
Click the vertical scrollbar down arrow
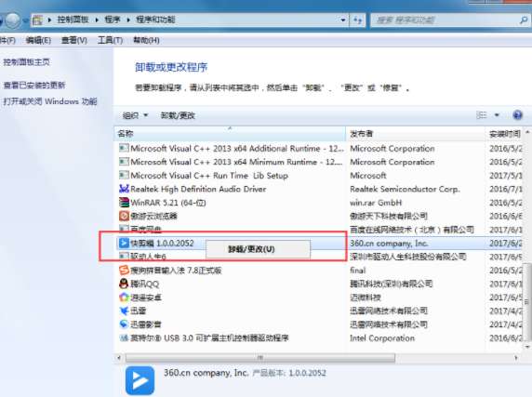pyautogui.click(x=527, y=347)
